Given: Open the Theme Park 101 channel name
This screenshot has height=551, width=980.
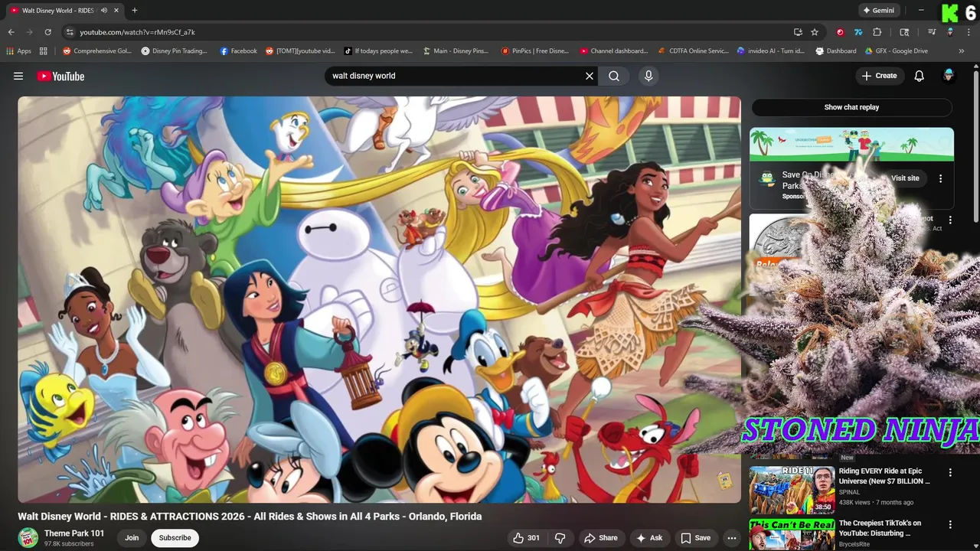Looking at the screenshot, I should pyautogui.click(x=74, y=533).
